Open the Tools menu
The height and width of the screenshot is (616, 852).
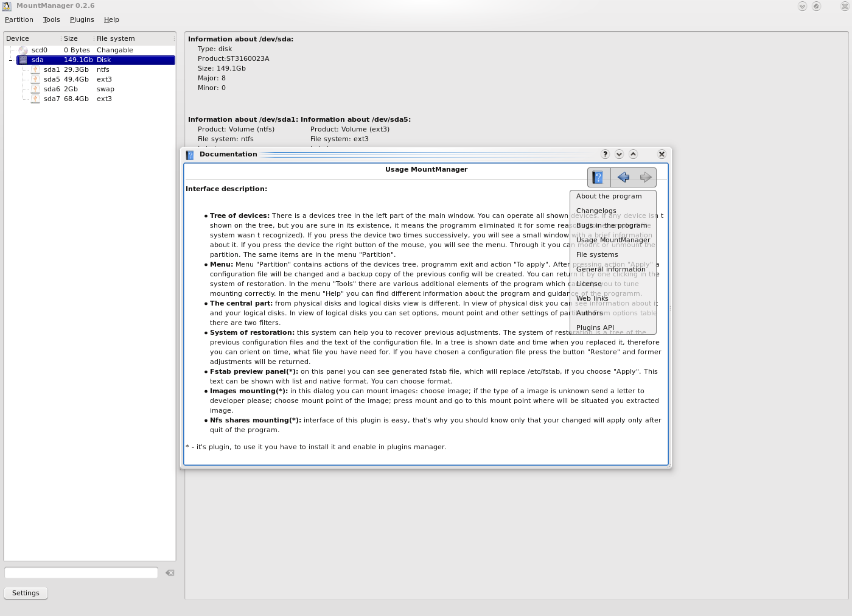[52, 19]
